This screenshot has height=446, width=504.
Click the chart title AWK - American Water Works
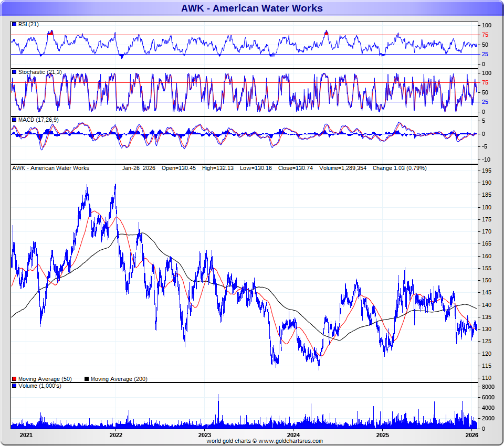tap(251, 8)
